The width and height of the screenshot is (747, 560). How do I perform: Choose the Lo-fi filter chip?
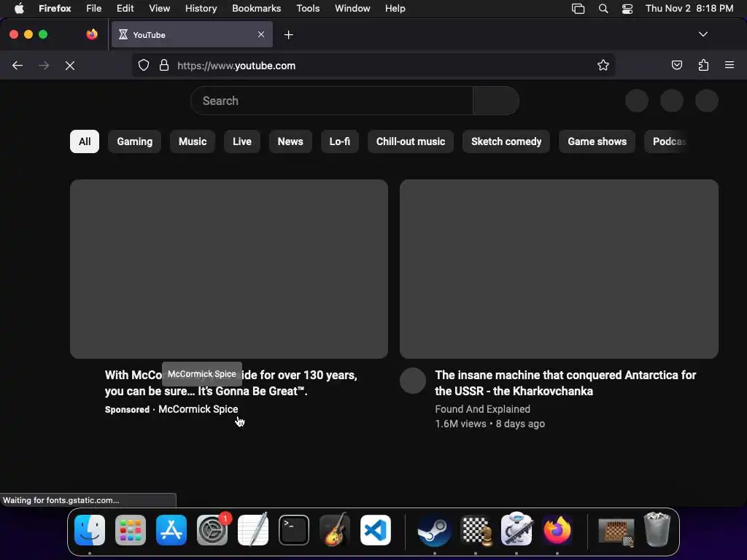[x=340, y=141]
